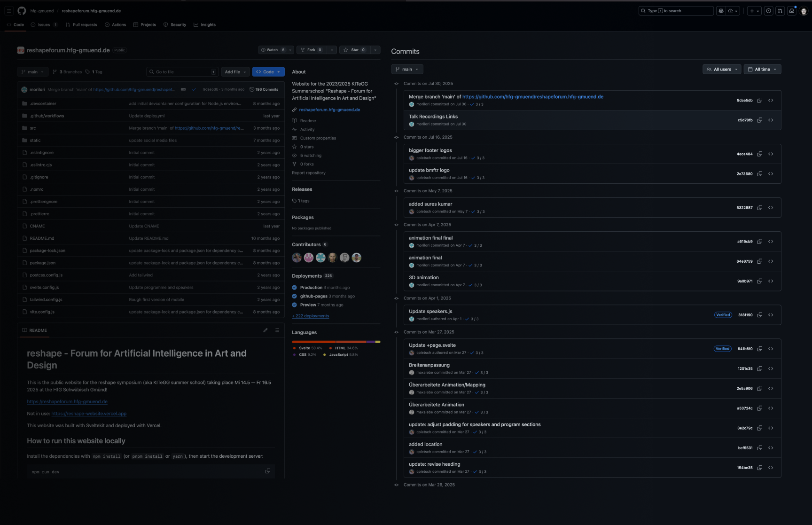
Task: Browse repository at commit c5d79fb via code icon
Action: pos(771,120)
